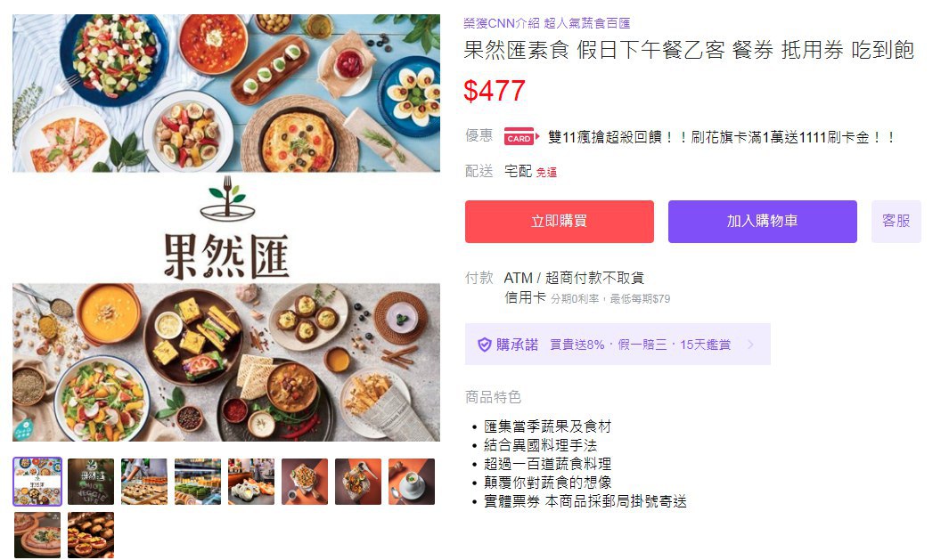Select the seventh thumbnail with plated dish
949x560 pixels.
coord(358,482)
